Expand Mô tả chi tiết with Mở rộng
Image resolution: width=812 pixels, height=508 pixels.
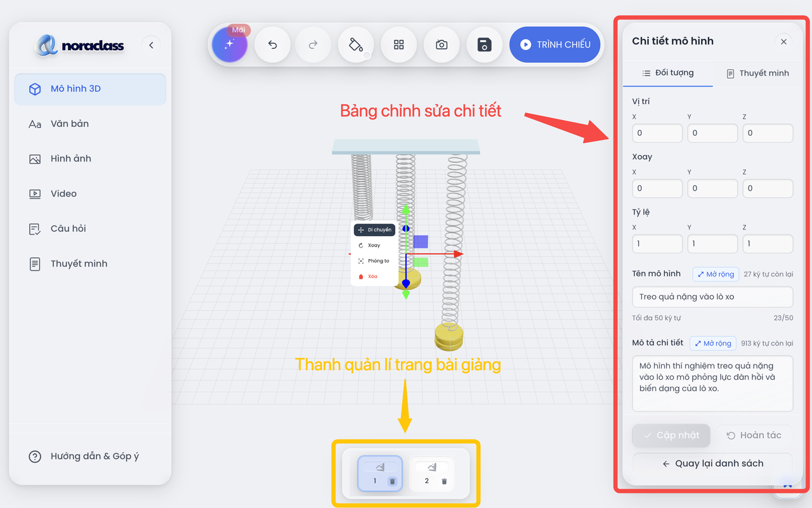[713, 344]
